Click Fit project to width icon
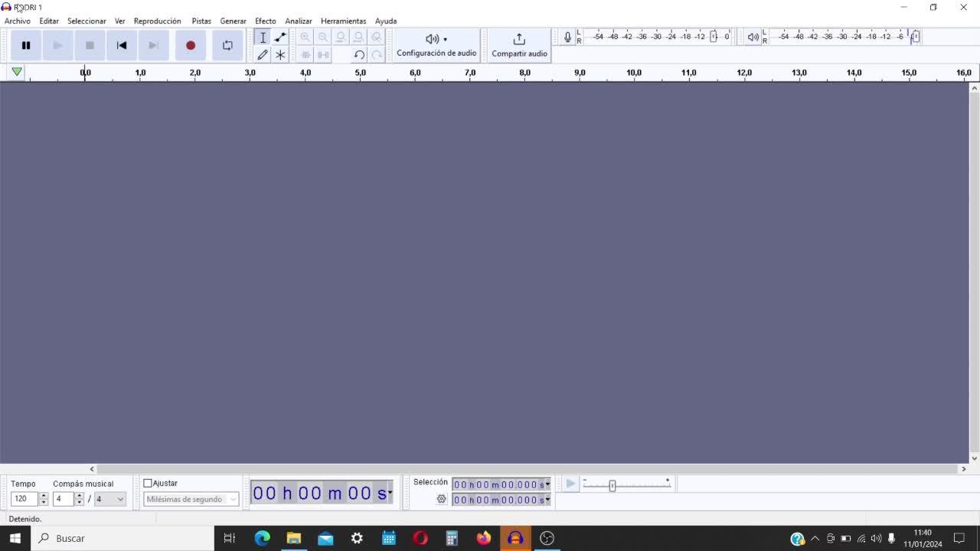Image resolution: width=980 pixels, height=551 pixels. pyautogui.click(x=358, y=37)
